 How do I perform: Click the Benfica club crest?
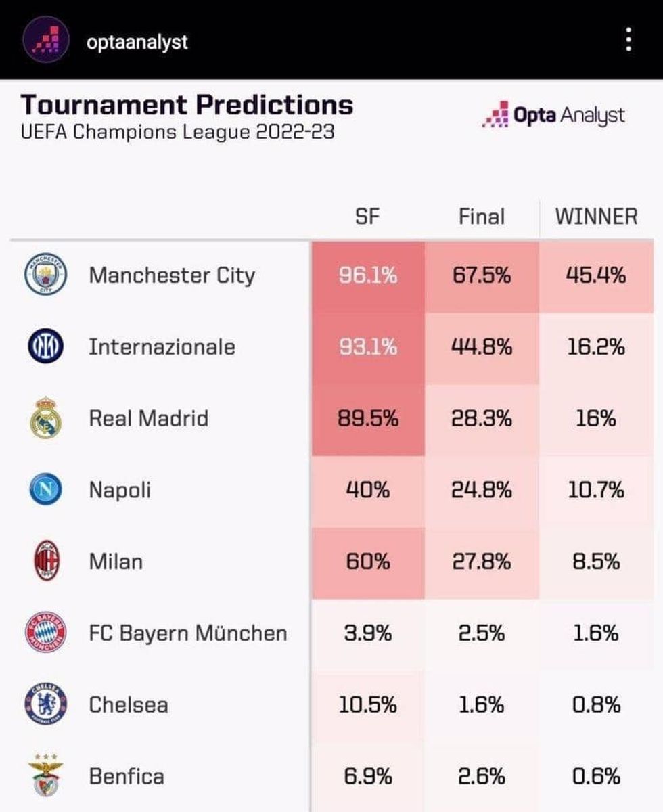46,776
